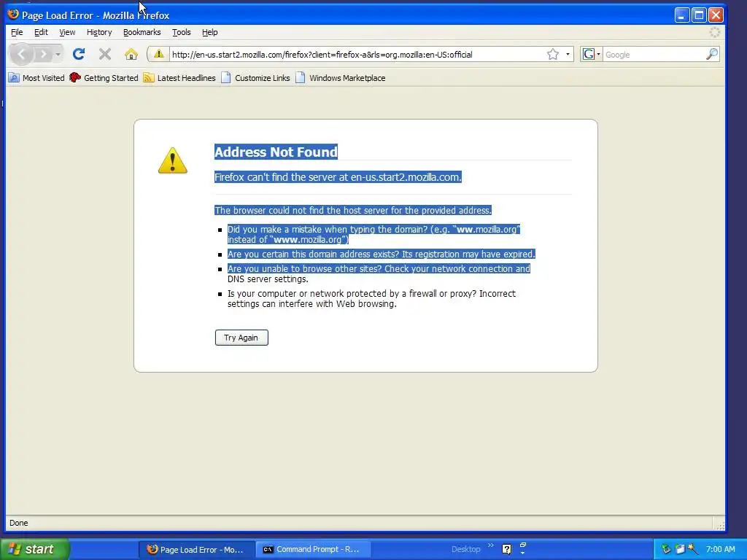The height and width of the screenshot is (560, 747).
Task: Close the Firefox window
Action: point(716,15)
